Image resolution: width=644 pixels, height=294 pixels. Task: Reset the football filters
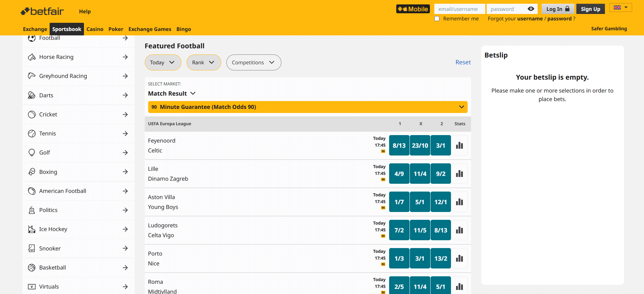coord(463,62)
